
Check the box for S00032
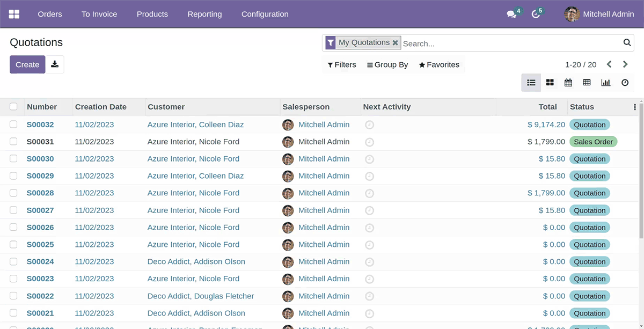13,125
